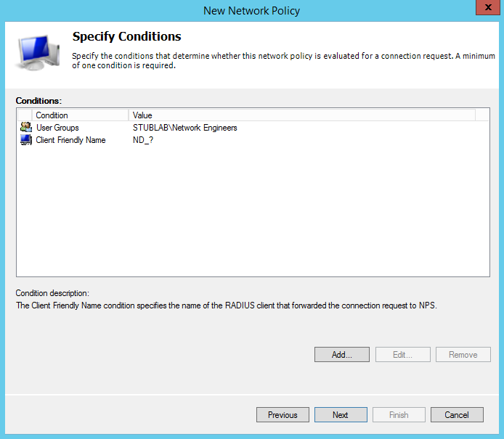
Task: Click the STUBLAB\Network Engineers value
Action: pyautogui.click(x=184, y=128)
